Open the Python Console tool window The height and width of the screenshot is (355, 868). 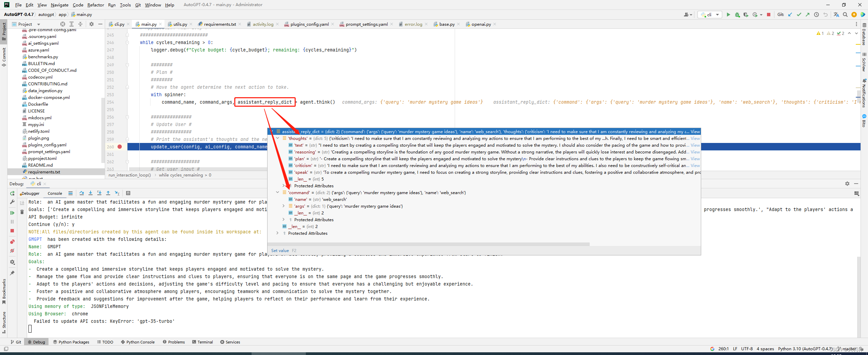[x=138, y=342]
